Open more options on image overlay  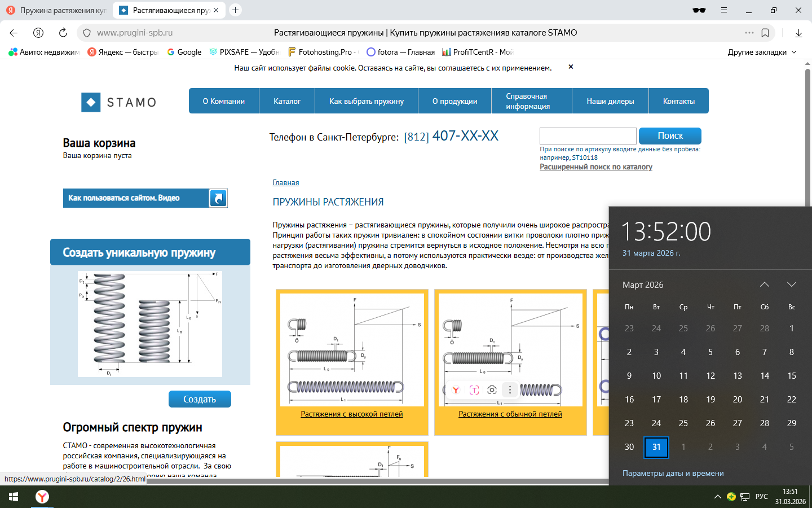click(510, 390)
